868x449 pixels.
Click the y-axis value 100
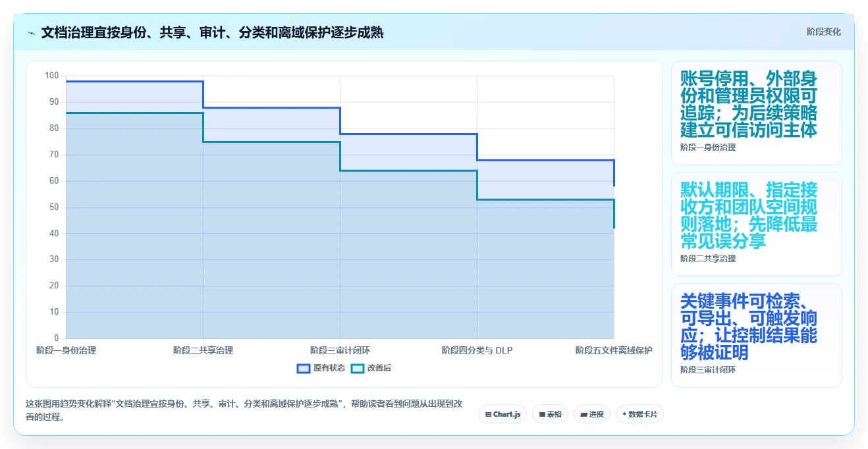coord(52,76)
